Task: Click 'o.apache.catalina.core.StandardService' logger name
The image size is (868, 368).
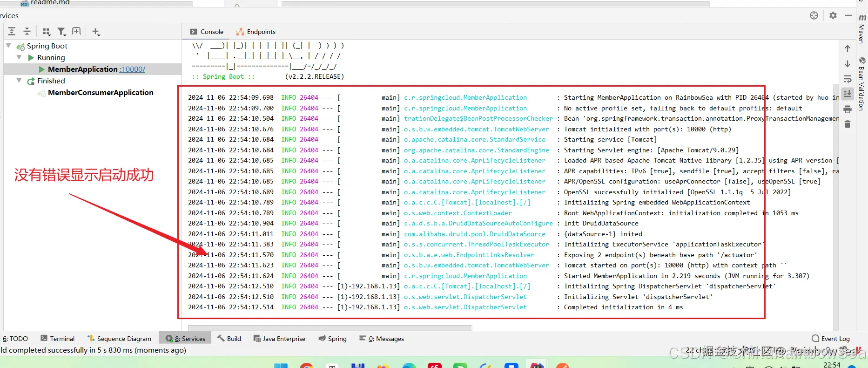Action: tap(475, 139)
